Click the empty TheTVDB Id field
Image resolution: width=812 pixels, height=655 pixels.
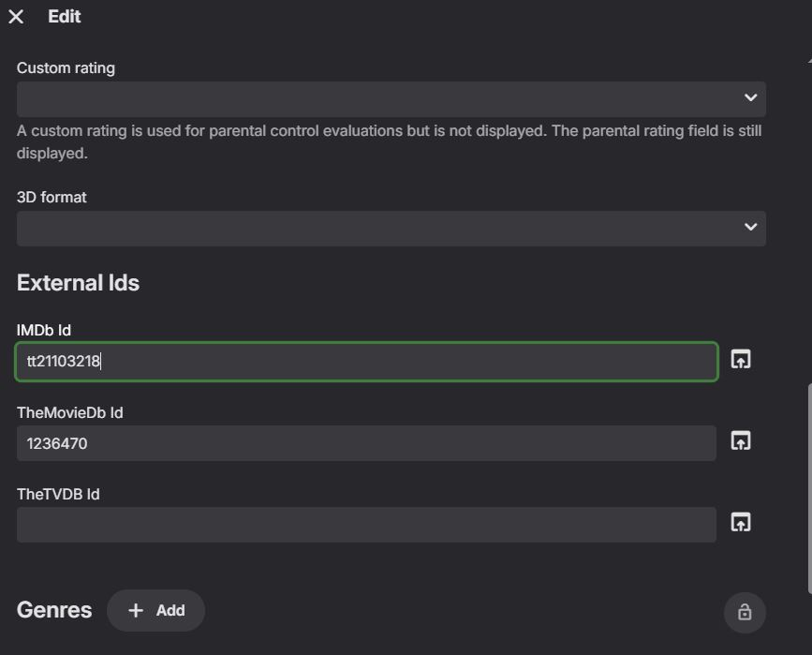tap(366, 525)
